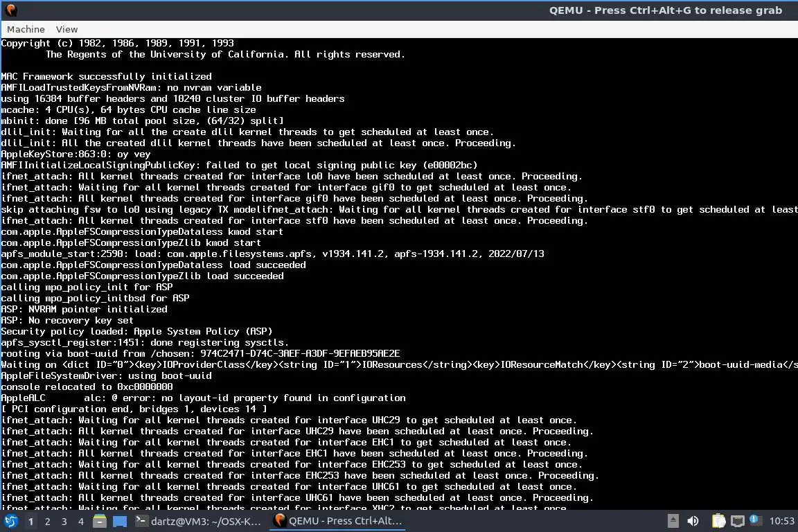
Task: Click the network monitor tray icon
Action: (x=738, y=521)
